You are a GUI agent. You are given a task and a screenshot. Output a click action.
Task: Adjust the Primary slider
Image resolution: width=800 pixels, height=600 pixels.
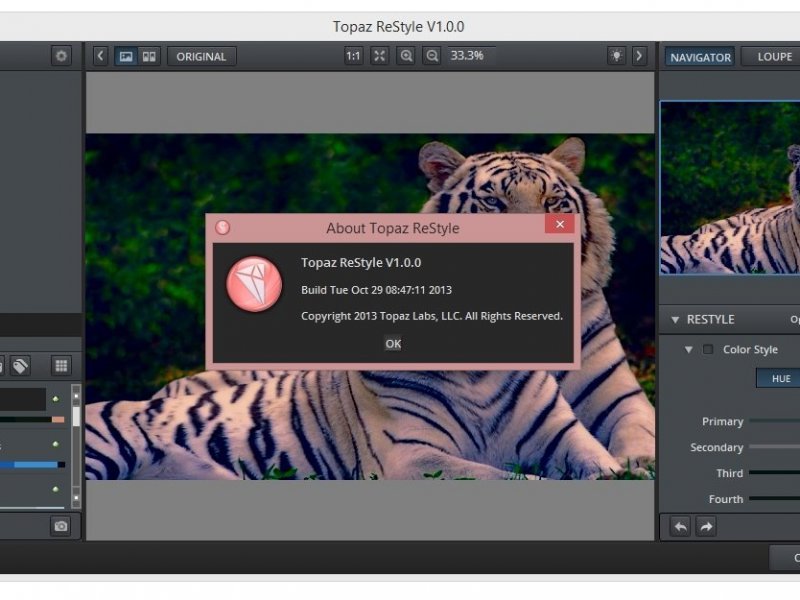click(x=774, y=421)
